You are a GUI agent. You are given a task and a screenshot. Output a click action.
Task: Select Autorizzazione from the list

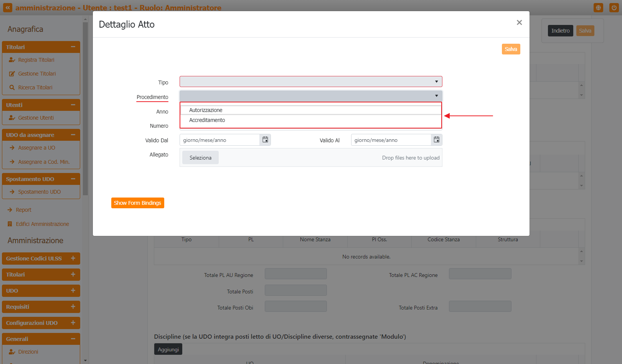point(206,110)
